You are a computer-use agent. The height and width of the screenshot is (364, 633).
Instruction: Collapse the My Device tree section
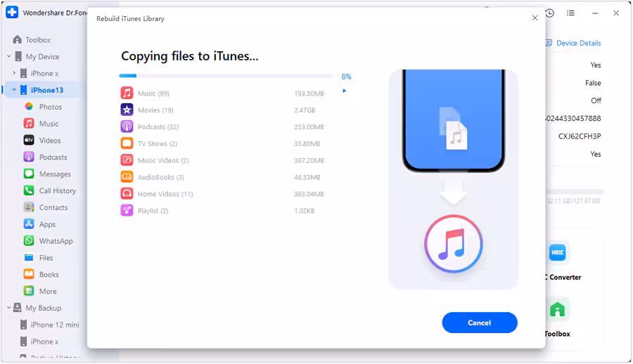click(9, 56)
